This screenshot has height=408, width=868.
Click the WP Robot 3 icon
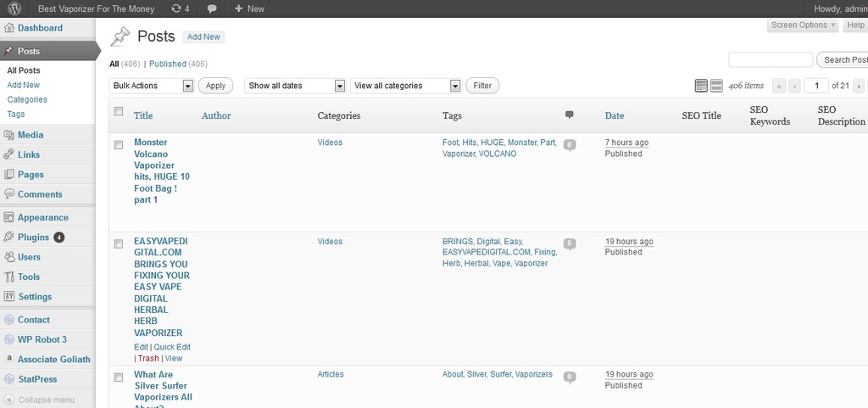coord(8,339)
